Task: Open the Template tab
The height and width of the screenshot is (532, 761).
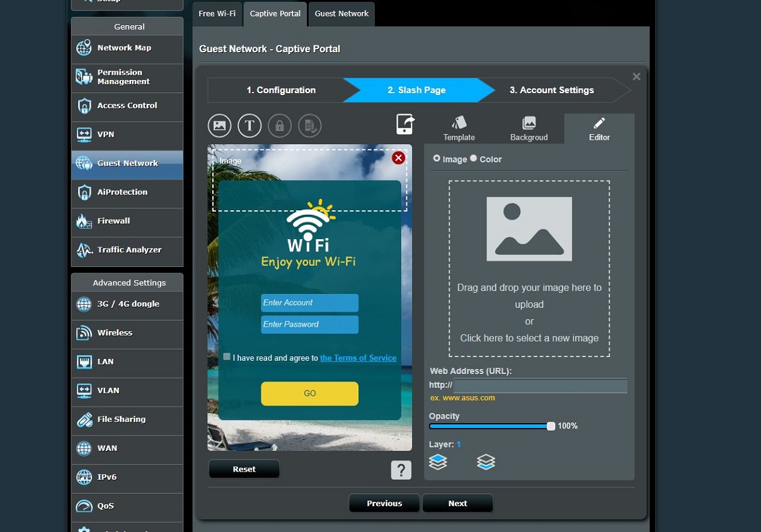Action: tap(459, 128)
